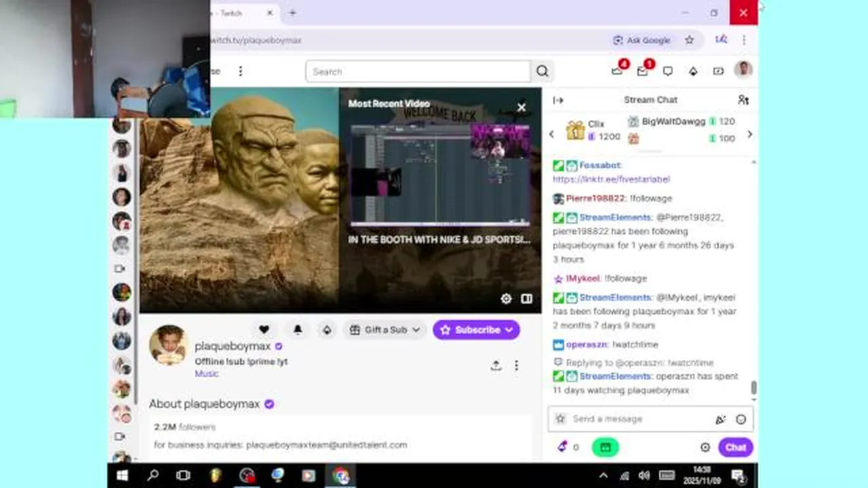Click the Clix top gifter entry
Image resolution: width=868 pixels, height=488 pixels.
click(593, 129)
